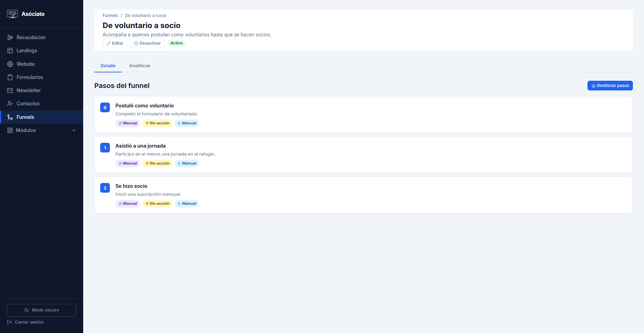Click the Asistió a una jornada title
Viewport: 644px width, 333px height.
pos(140,146)
